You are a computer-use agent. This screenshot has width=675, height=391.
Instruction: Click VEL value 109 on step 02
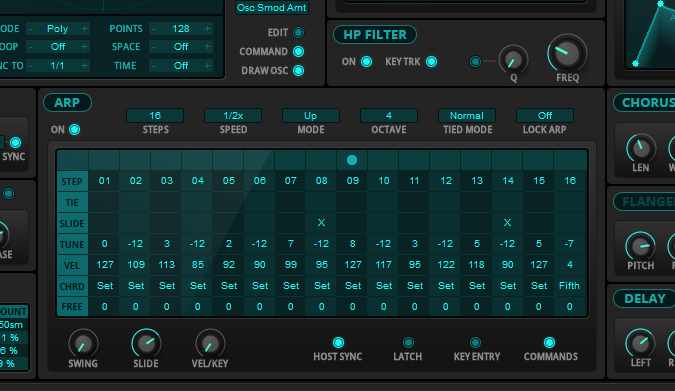[x=136, y=265]
